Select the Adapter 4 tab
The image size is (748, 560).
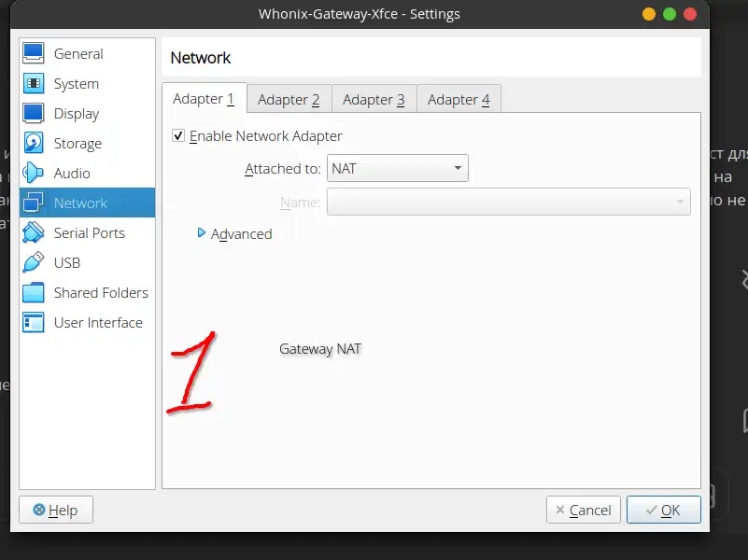459,100
